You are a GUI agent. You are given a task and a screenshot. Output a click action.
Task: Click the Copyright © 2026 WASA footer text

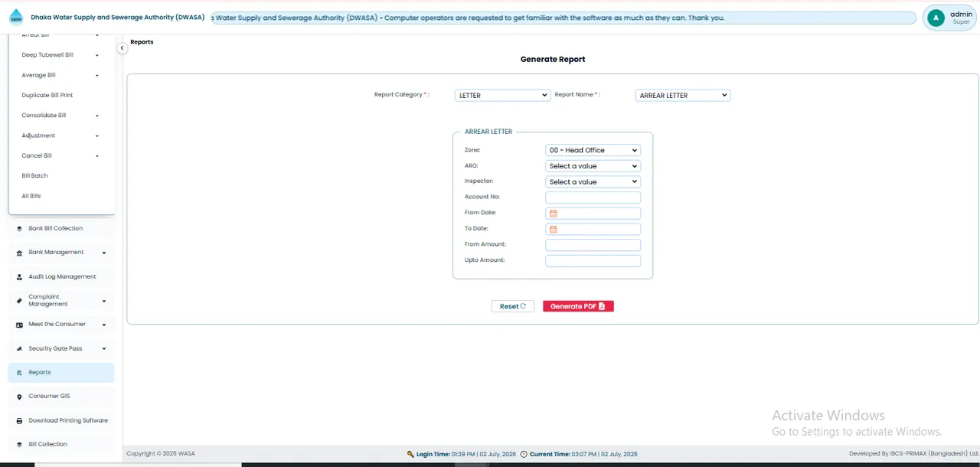click(x=161, y=454)
